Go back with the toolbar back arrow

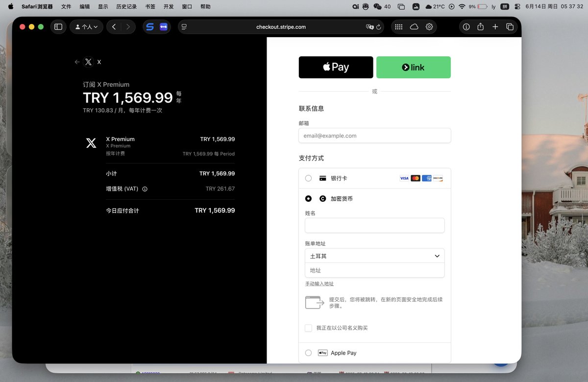114,27
